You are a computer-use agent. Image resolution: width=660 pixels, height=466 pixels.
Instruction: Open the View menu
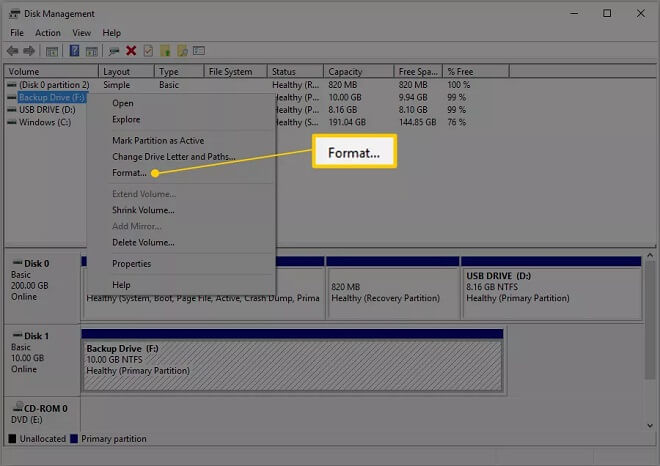pos(80,33)
